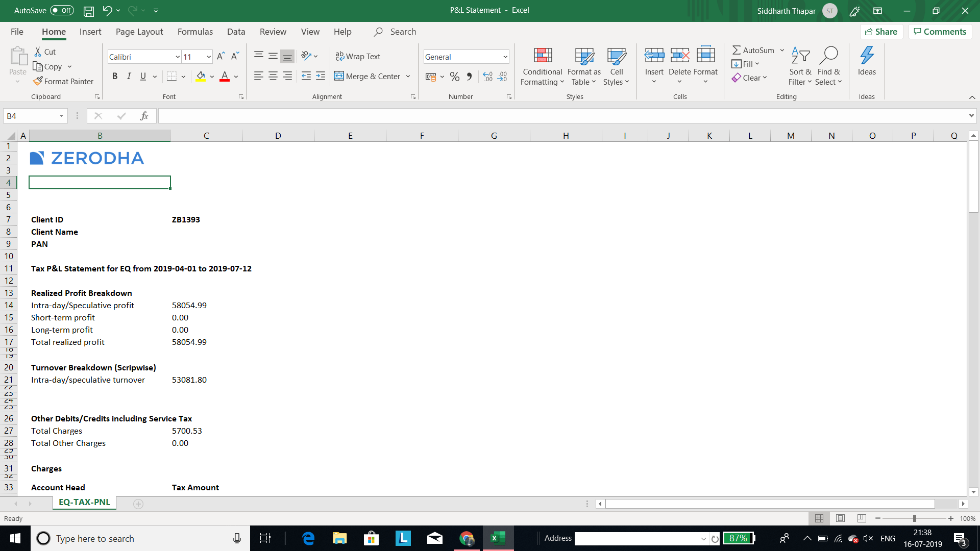The image size is (980, 551).
Task: Click the Share button
Action: (881, 32)
